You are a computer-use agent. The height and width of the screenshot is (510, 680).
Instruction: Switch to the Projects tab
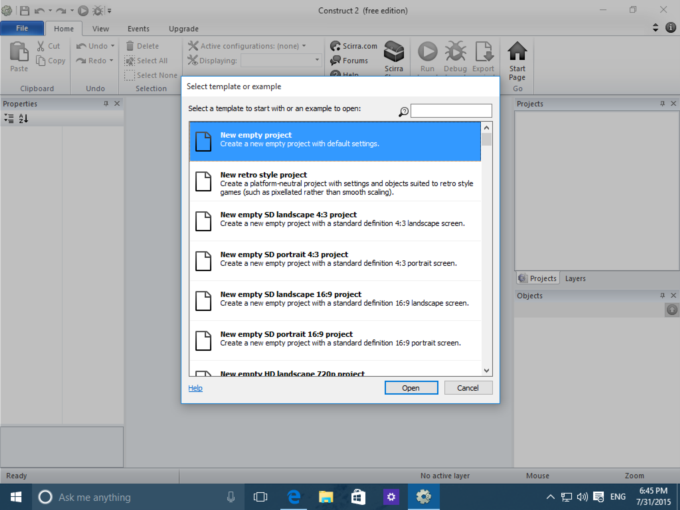coord(537,278)
